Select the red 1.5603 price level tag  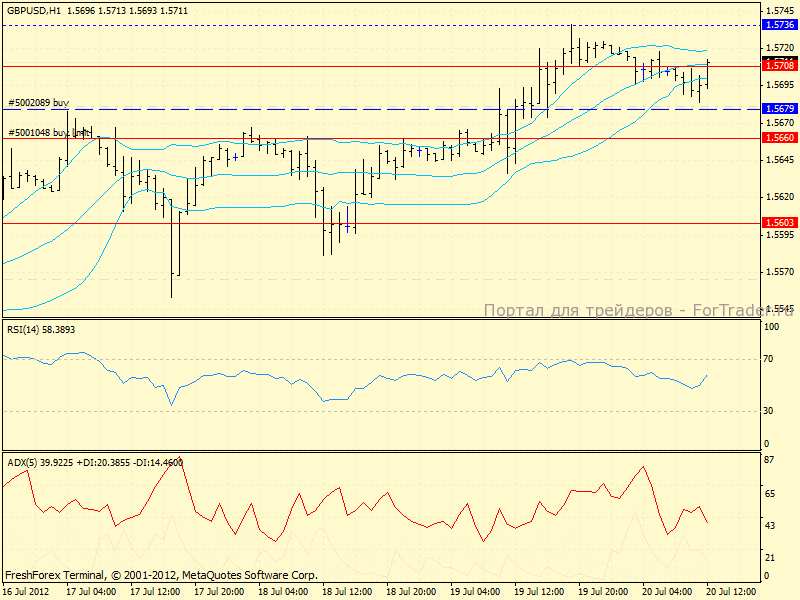778,222
